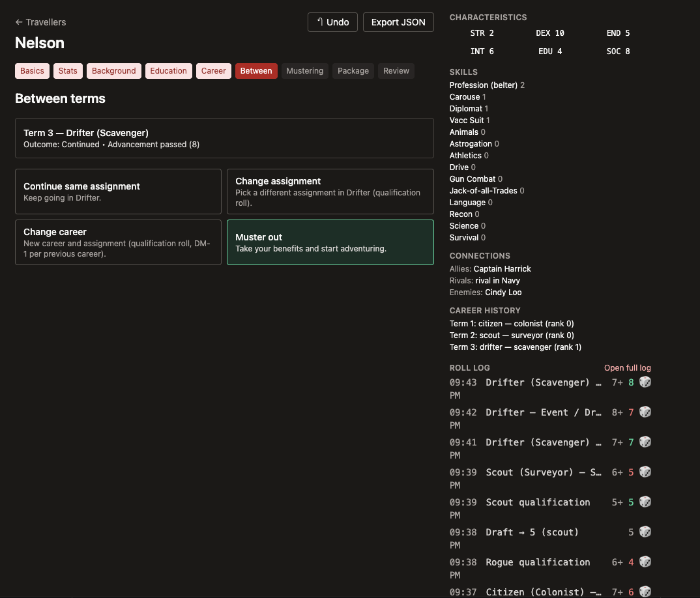
Task: Choose Change assignment option
Action: pyautogui.click(x=330, y=192)
